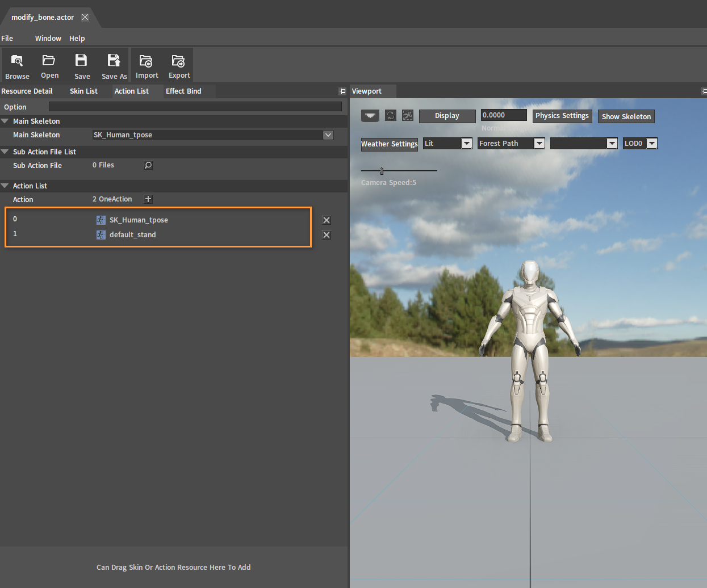Click the Import toolbar icon
The height and width of the screenshot is (588, 707).
[x=147, y=65]
